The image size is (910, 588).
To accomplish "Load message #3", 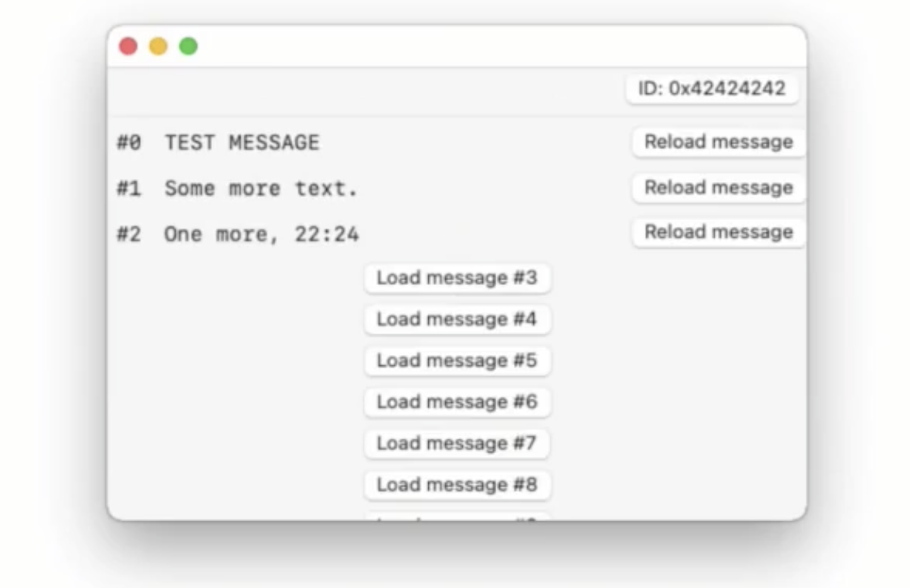I will pyautogui.click(x=457, y=278).
